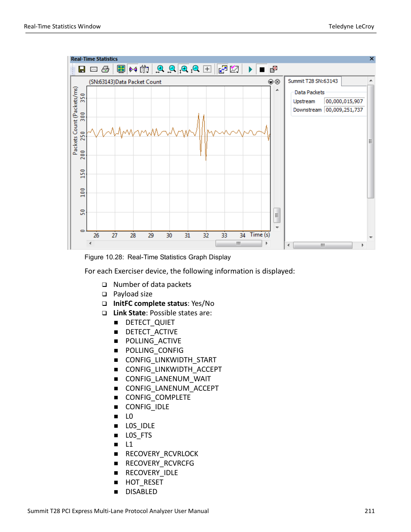Start recording with the green play icon
This screenshot has width=411, height=532.
point(250,69)
